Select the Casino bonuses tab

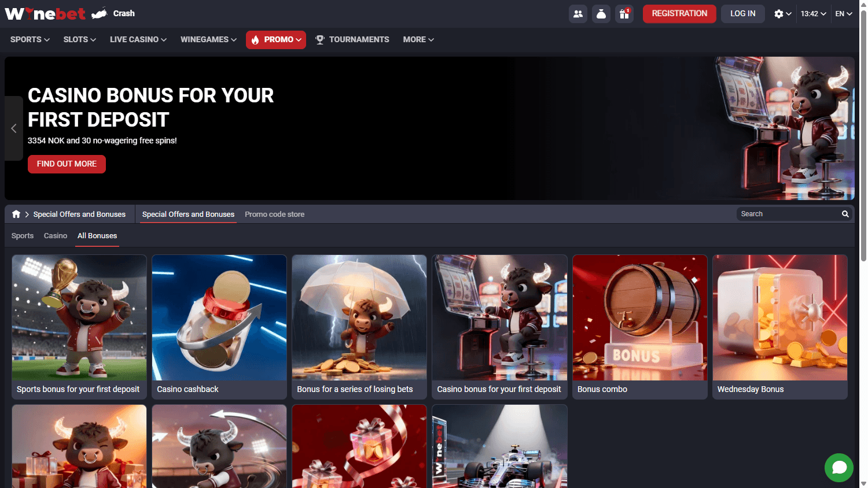click(55, 235)
